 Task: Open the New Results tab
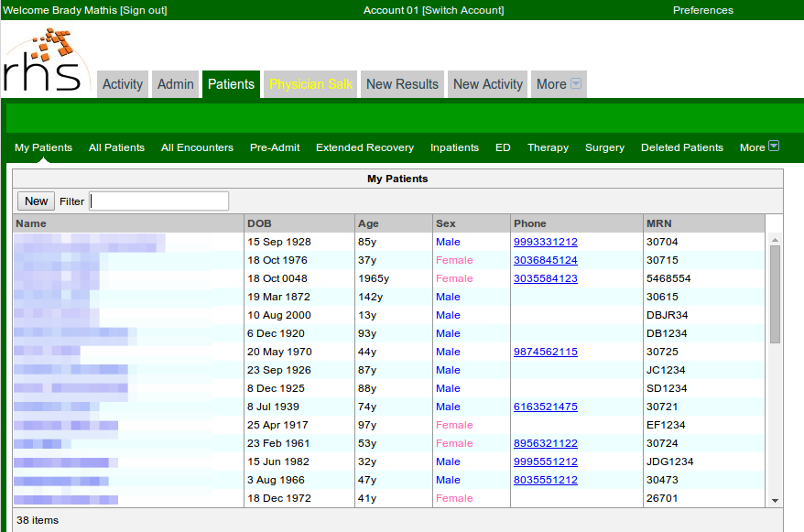click(x=402, y=83)
